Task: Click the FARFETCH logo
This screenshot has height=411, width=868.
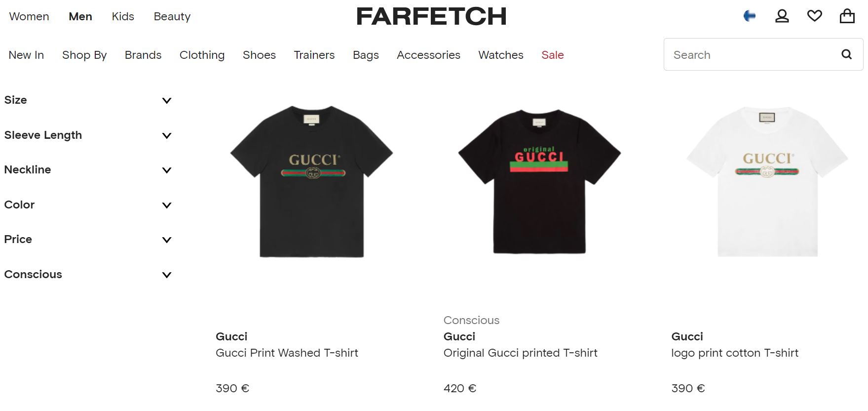Action: coord(431,16)
